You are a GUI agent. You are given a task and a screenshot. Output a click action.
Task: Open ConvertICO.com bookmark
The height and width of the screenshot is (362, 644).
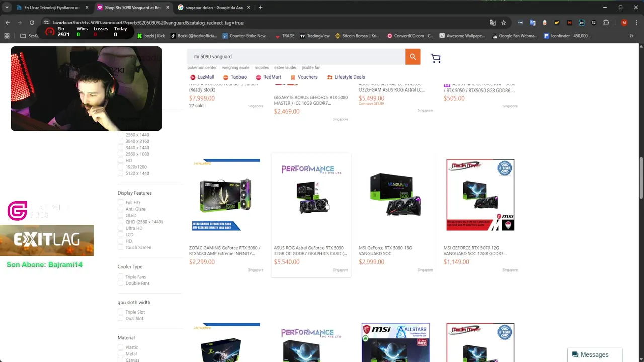click(x=411, y=36)
